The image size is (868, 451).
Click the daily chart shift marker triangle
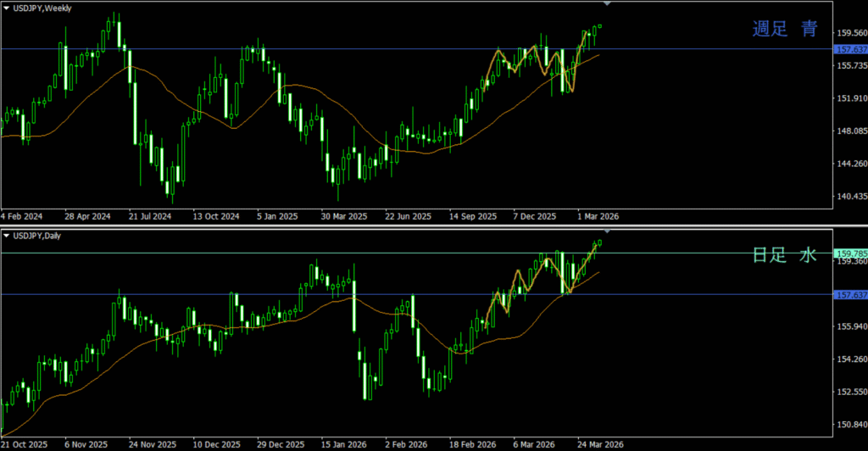click(x=606, y=231)
